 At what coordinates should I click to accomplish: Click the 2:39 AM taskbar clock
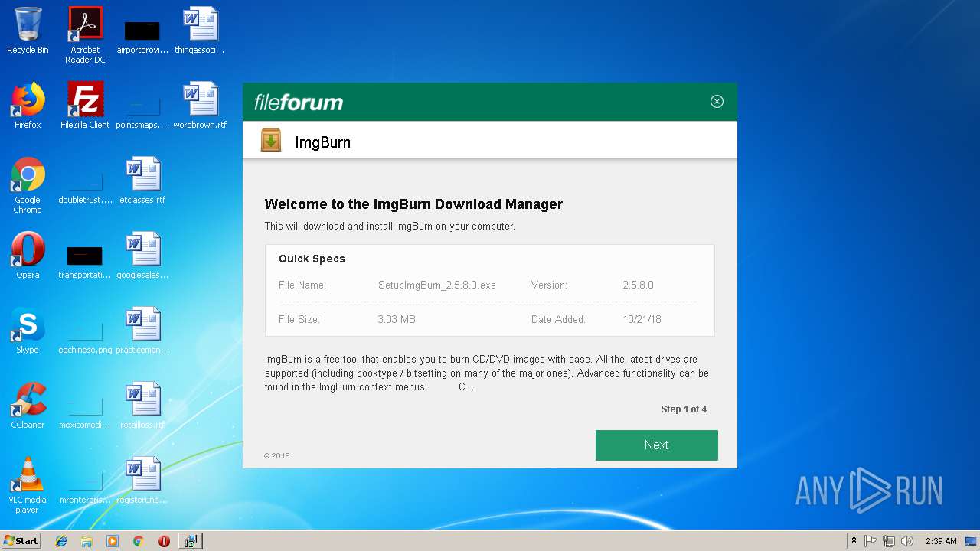[941, 541]
